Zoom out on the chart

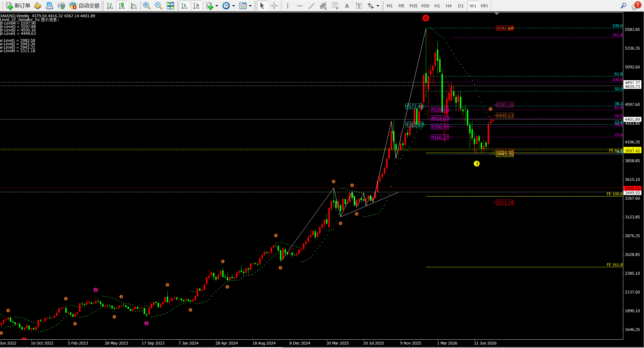coord(158,6)
